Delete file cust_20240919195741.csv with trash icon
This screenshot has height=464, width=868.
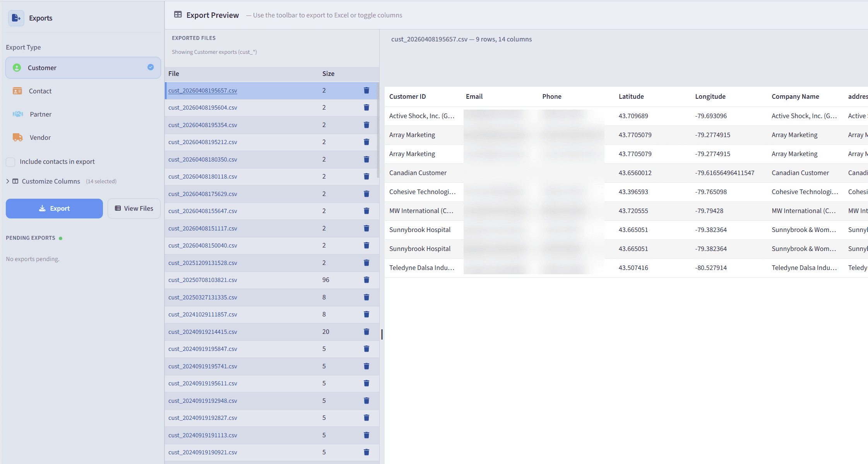366,366
